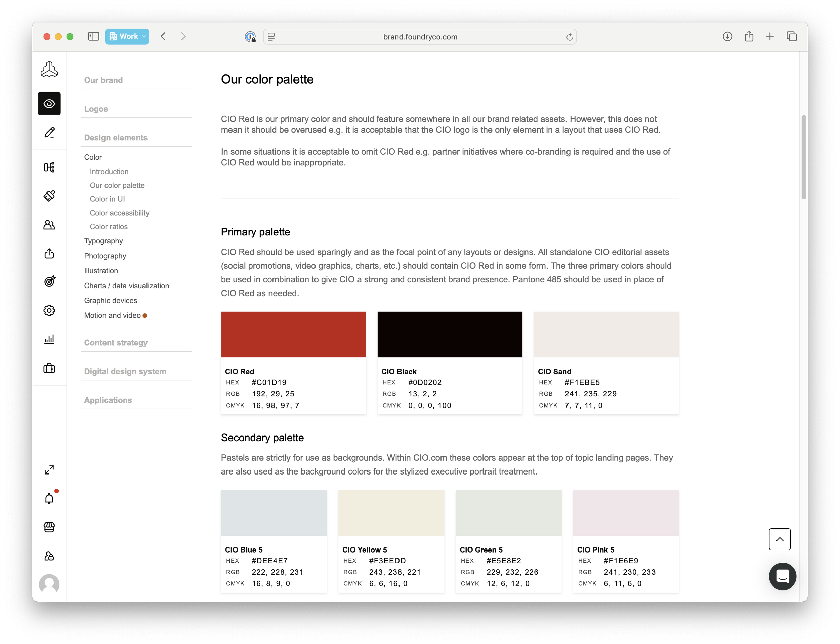Click the eye view icon in sidebar
This screenshot has width=840, height=644.
(x=49, y=104)
